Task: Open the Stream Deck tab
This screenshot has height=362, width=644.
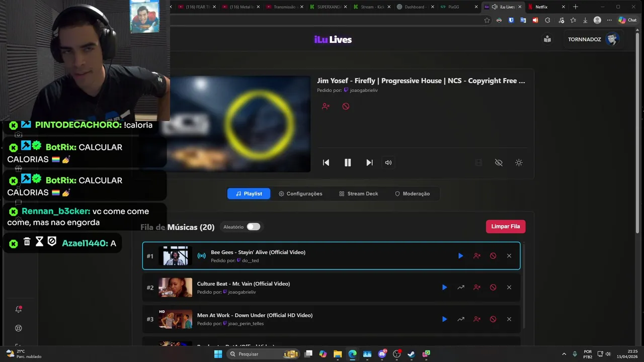Action: tap(359, 194)
